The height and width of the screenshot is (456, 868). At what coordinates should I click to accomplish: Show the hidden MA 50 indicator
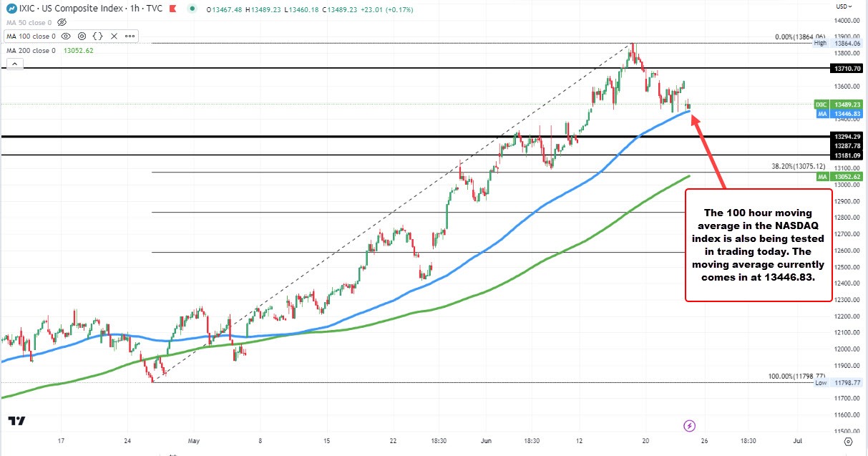click(x=63, y=22)
